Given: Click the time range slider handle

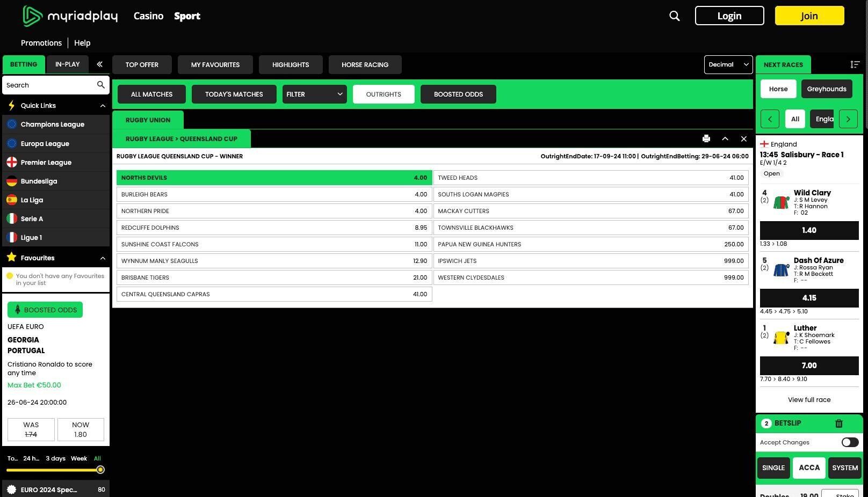Looking at the screenshot, I should [100, 470].
